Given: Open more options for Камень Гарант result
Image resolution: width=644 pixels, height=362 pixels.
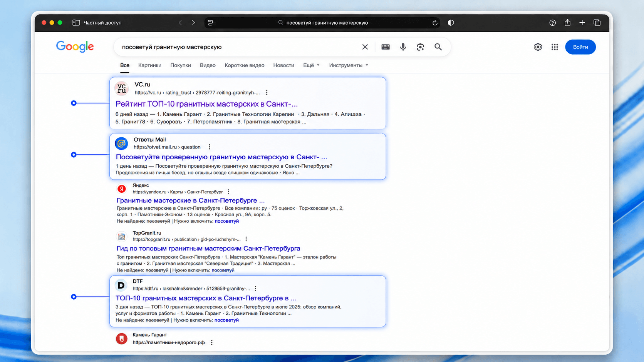Looking at the screenshot, I should pyautogui.click(x=211, y=342).
